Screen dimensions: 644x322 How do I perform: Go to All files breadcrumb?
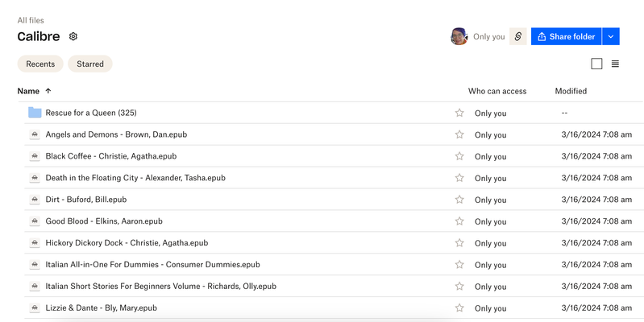click(x=31, y=20)
